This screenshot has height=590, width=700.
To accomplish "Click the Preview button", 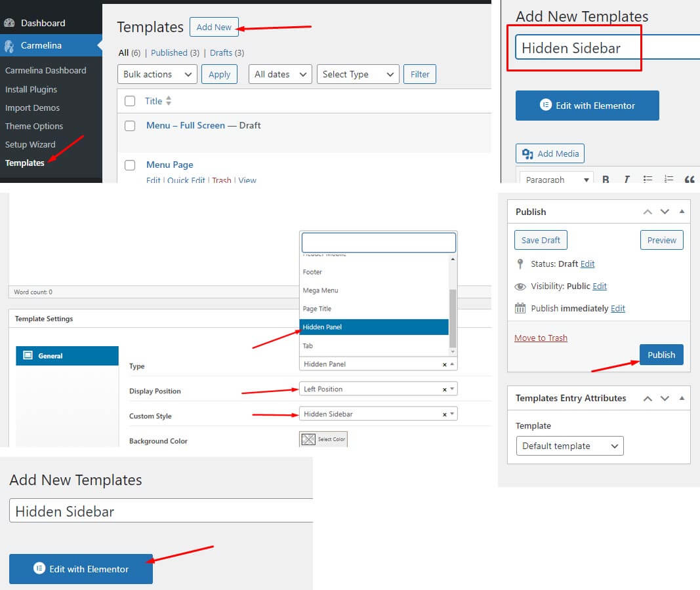I will [x=661, y=240].
